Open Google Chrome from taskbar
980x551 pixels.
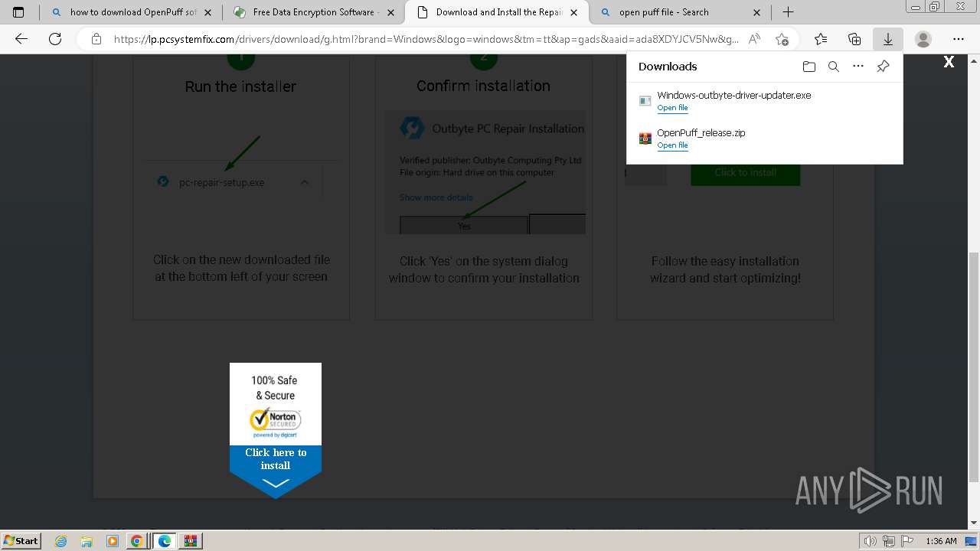click(x=137, y=541)
